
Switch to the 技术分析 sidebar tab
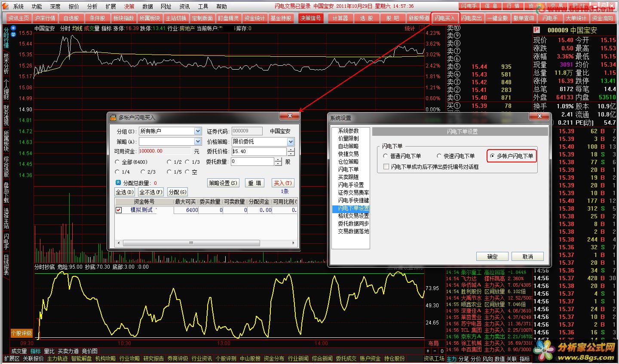tap(6, 63)
